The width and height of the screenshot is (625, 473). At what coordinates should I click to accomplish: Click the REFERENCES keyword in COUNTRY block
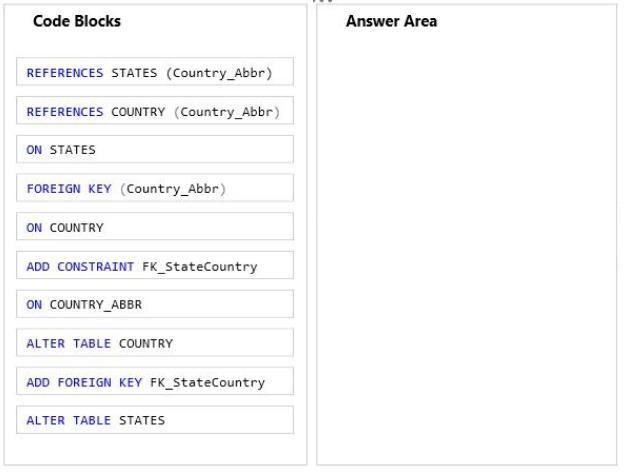[x=65, y=112]
